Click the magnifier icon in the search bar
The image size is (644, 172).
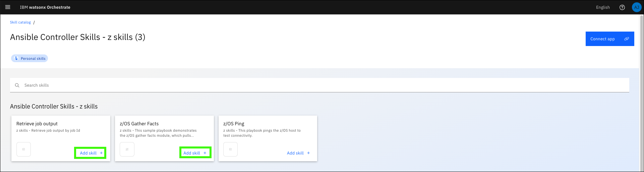pyautogui.click(x=17, y=85)
